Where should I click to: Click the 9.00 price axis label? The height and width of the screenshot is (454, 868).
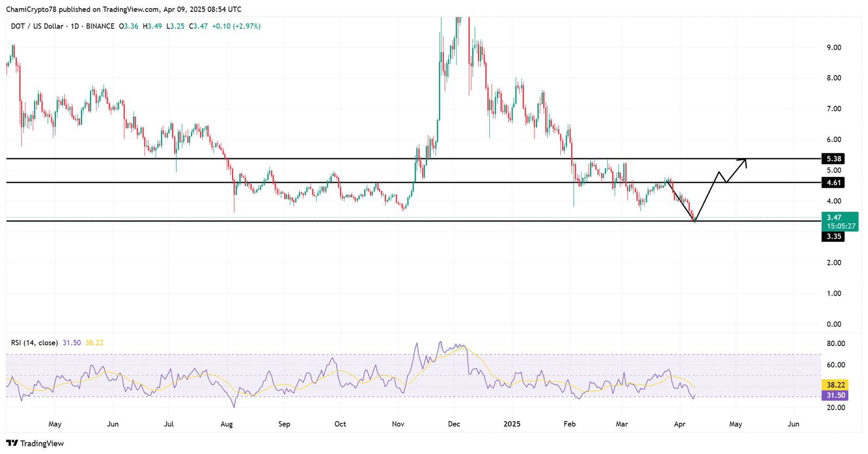click(833, 48)
